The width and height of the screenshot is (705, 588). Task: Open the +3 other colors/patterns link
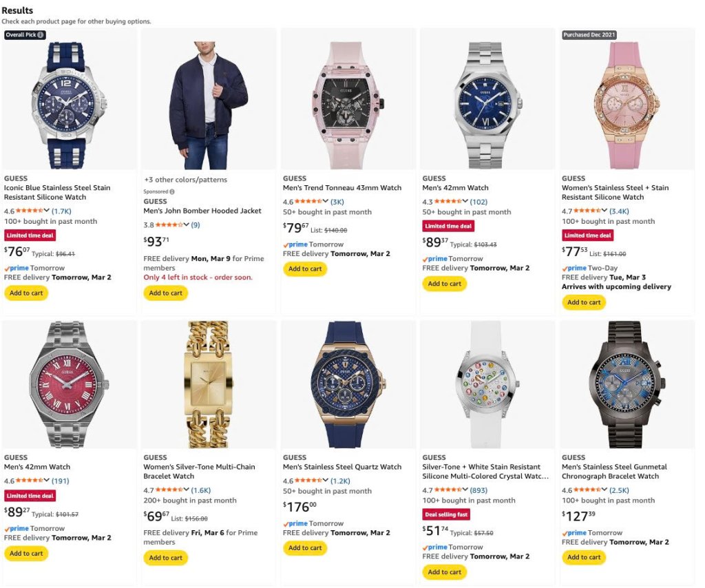click(186, 180)
